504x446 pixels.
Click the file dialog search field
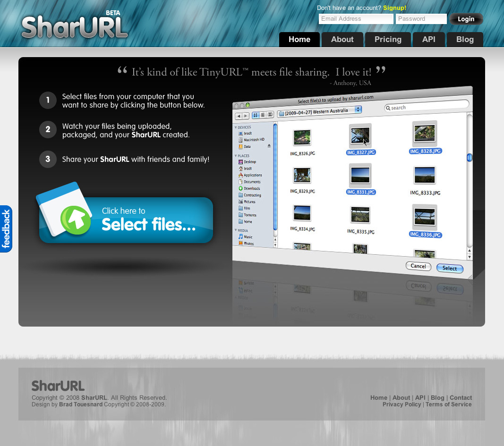427,106
